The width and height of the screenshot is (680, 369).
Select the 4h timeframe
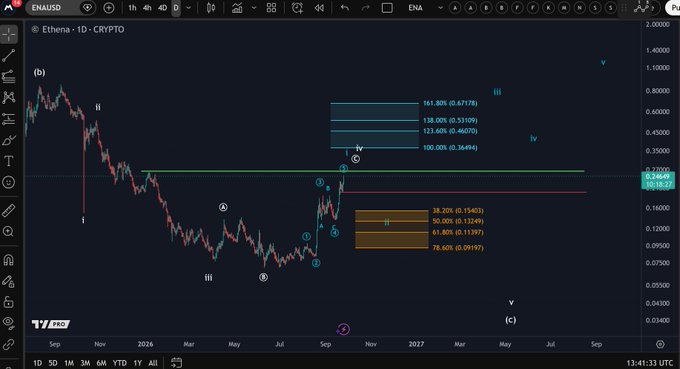click(147, 8)
